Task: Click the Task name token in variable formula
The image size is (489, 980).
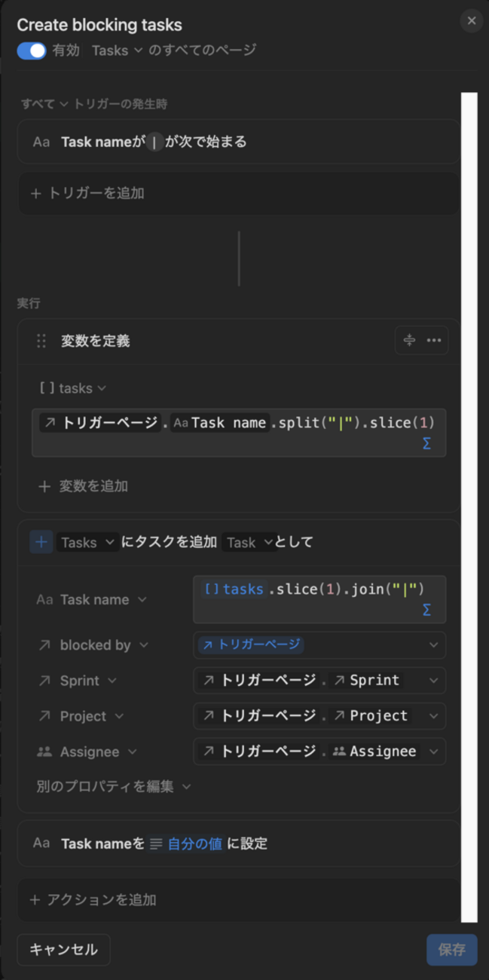Action: [219, 423]
